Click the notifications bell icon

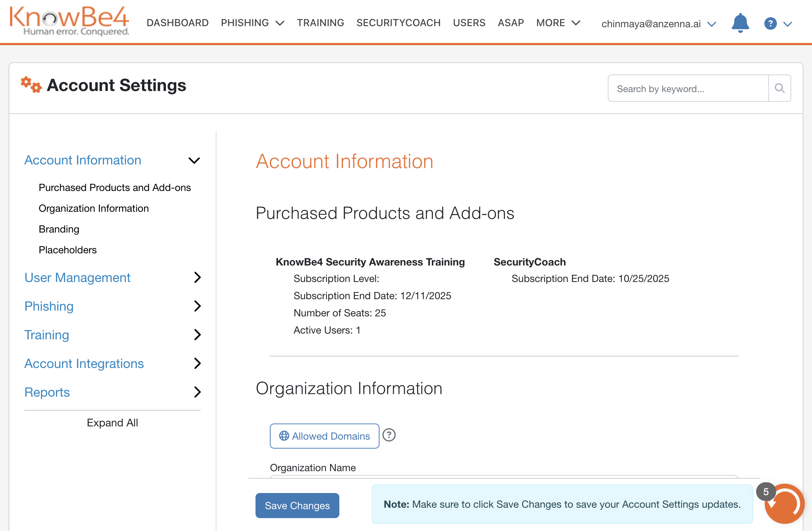click(740, 23)
